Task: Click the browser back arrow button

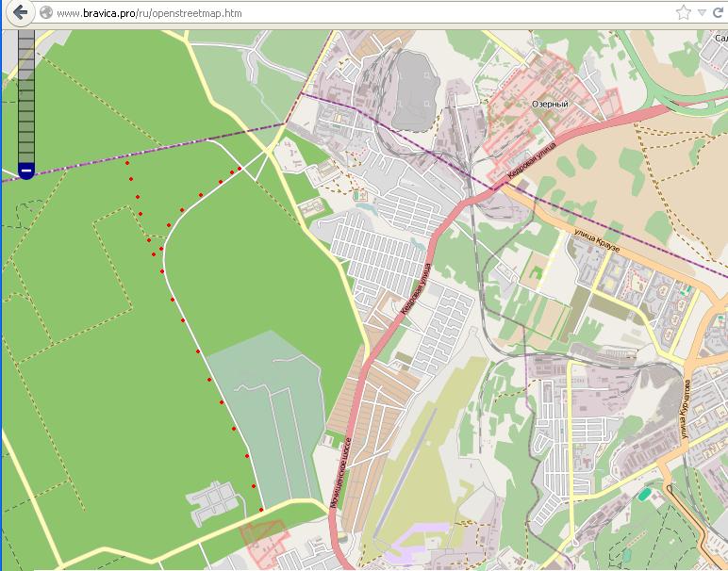Action: point(18,13)
